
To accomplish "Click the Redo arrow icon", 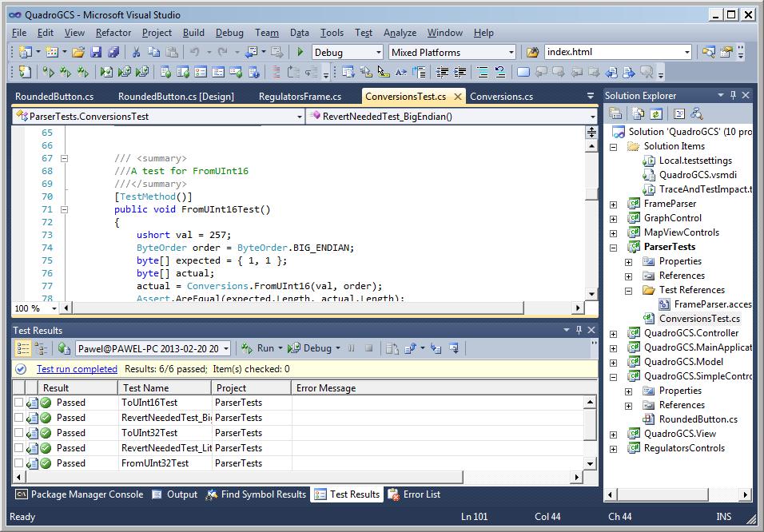I will (223, 52).
